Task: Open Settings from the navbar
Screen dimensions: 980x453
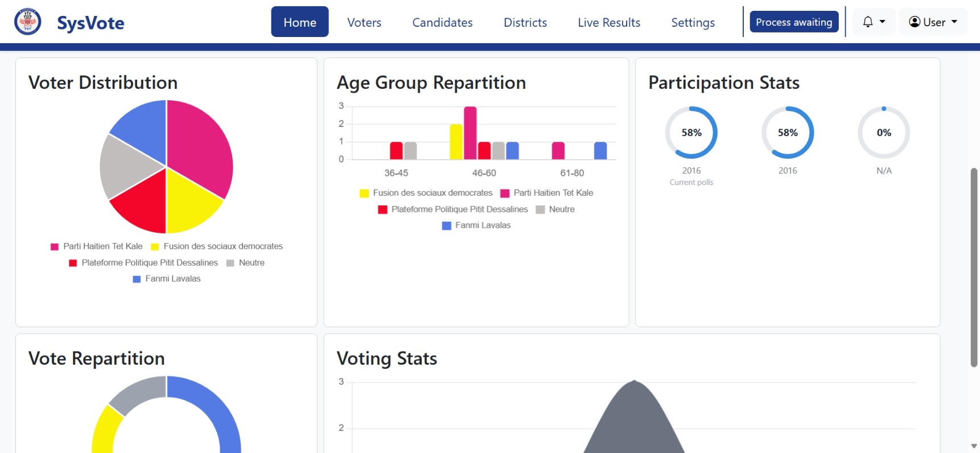Action: click(693, 22)
